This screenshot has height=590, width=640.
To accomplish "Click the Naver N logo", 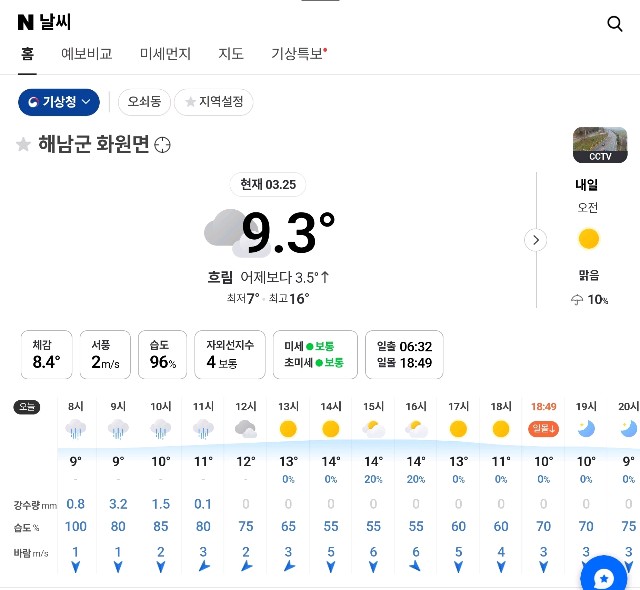I will [26, 23].
